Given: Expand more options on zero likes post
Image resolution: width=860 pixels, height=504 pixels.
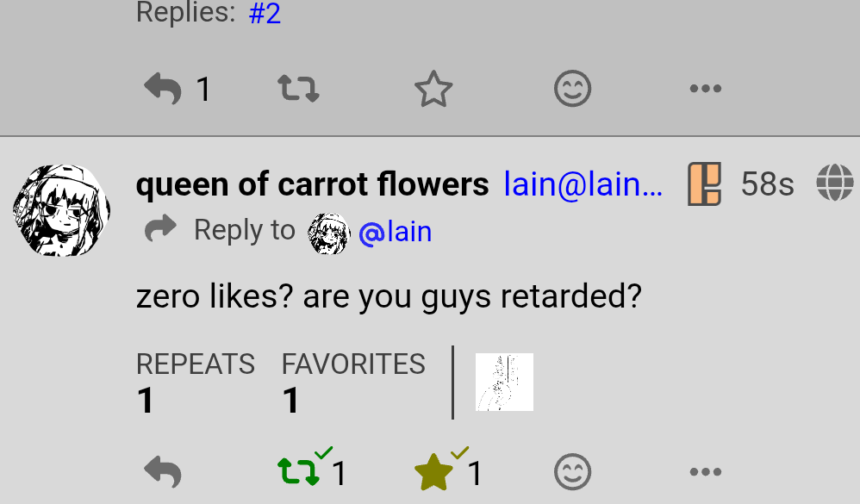Looking at the screenshot, I should [705, 472].
